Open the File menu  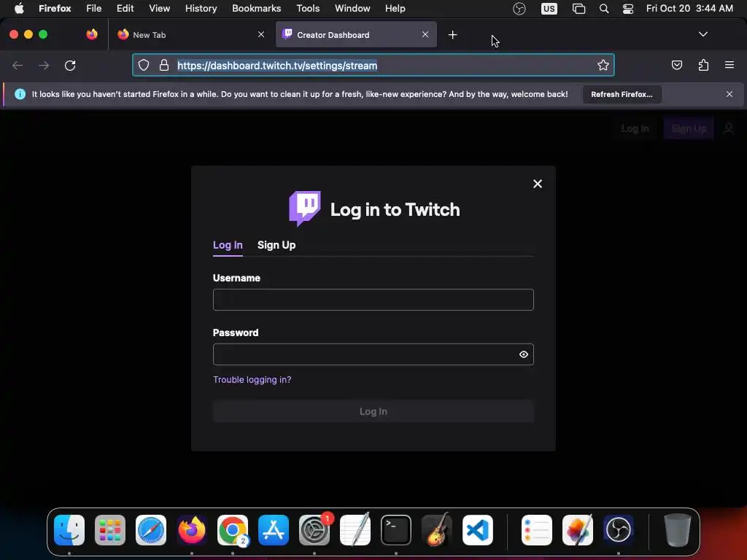(94, 9)
